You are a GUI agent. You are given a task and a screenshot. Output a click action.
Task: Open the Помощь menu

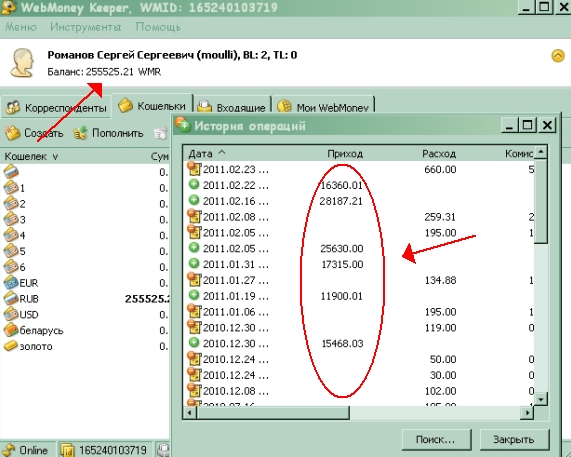click(158, 27)
